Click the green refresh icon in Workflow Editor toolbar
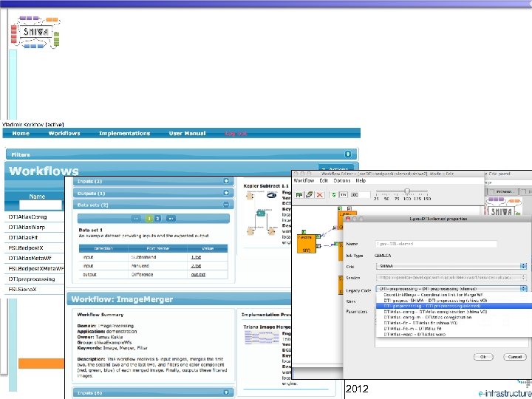Image resolution: width=532 pixels, height=399 pixels. click(x=333, y=195)
